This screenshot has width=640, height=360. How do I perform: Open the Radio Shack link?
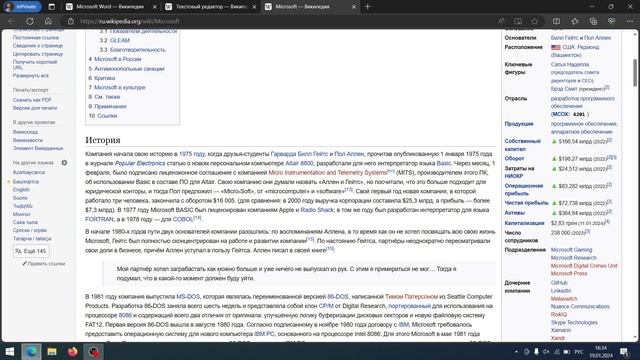[317, 210]
